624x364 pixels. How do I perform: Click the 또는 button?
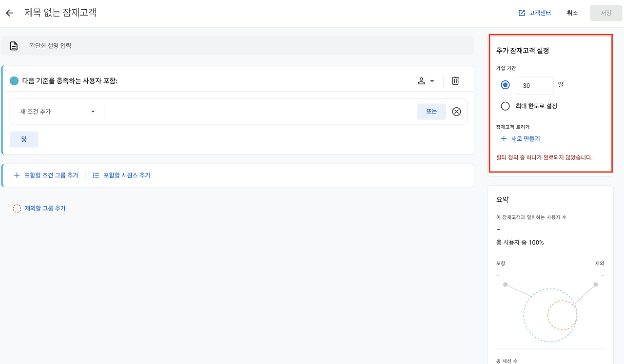coord(431,112)
